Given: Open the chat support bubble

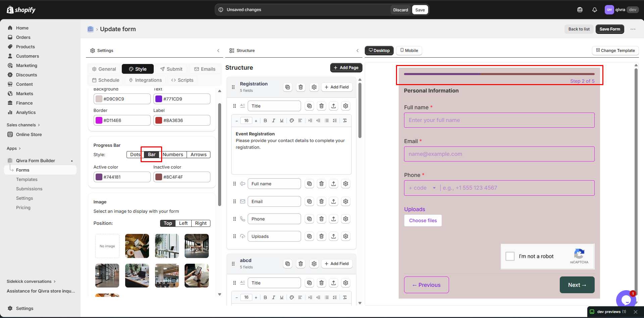Looking at the screenshot, I should [x=626, y=300].
